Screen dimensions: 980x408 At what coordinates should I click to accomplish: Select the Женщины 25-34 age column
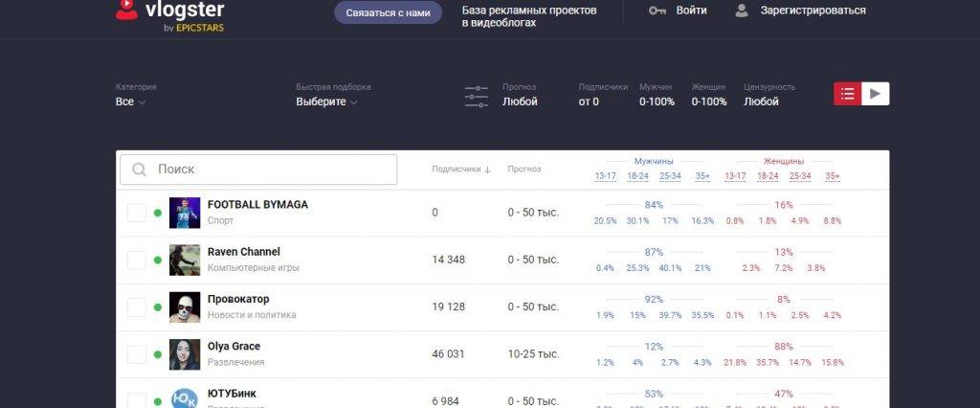point(800,176)
